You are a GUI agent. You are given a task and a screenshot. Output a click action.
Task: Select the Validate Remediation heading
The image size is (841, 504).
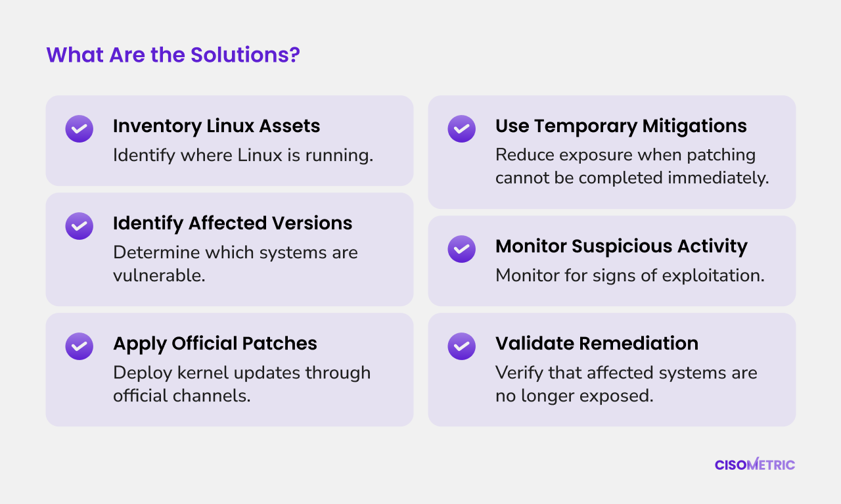pyautogui.click(x=597, y=344)
